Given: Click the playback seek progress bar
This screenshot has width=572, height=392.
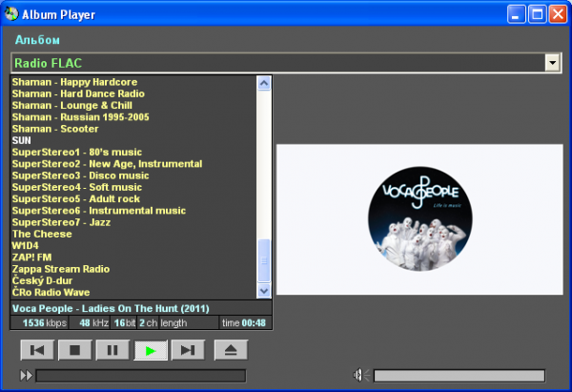Looking at the screenshot, I should pyautogui.click(x=140, y=376).
